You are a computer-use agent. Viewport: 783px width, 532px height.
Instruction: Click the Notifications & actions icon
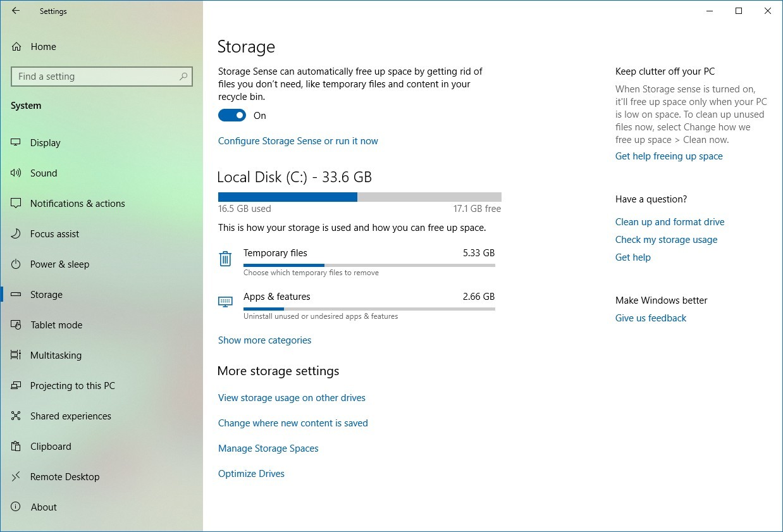pyautogui.click(x=16, y=204)
